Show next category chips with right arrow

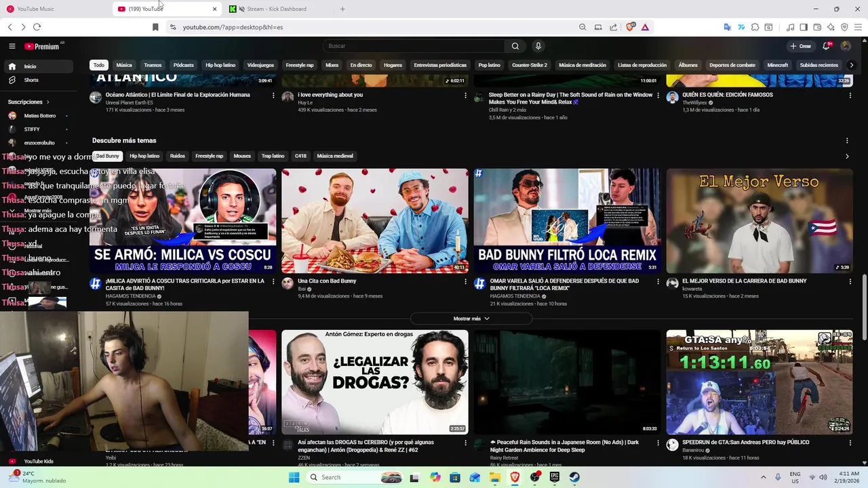(x=852, y=65)
